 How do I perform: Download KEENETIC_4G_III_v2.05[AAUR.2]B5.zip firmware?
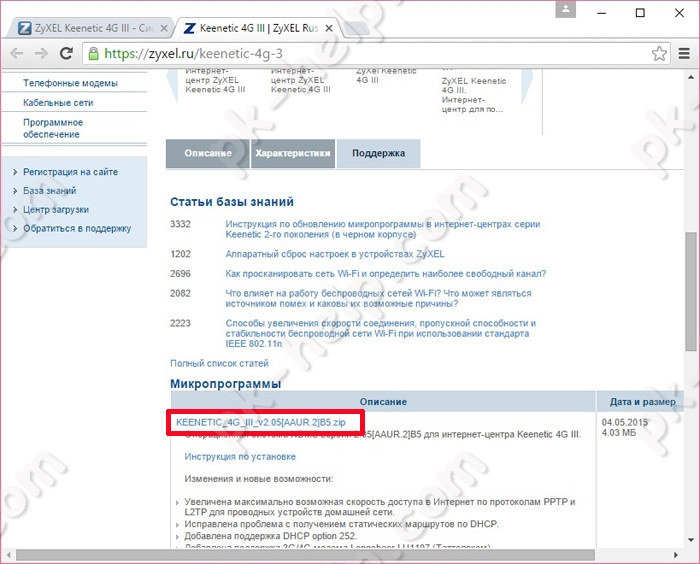coord(261,422)
